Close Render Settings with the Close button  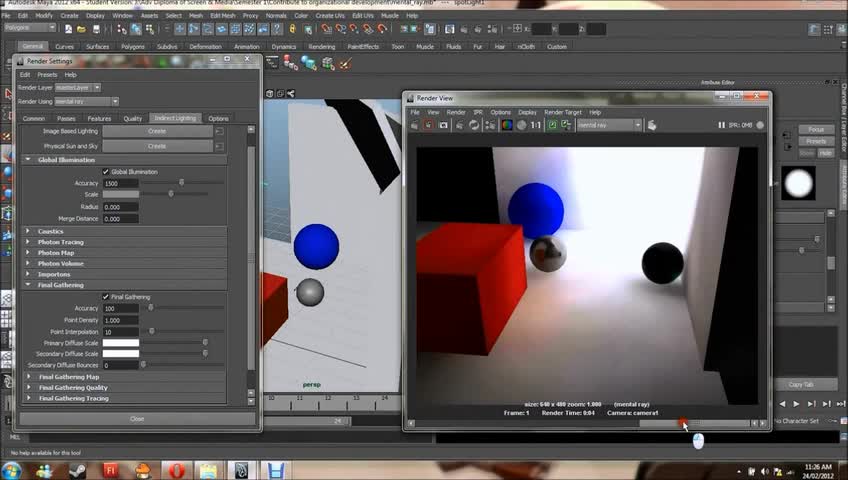click(x=137, y=419)
